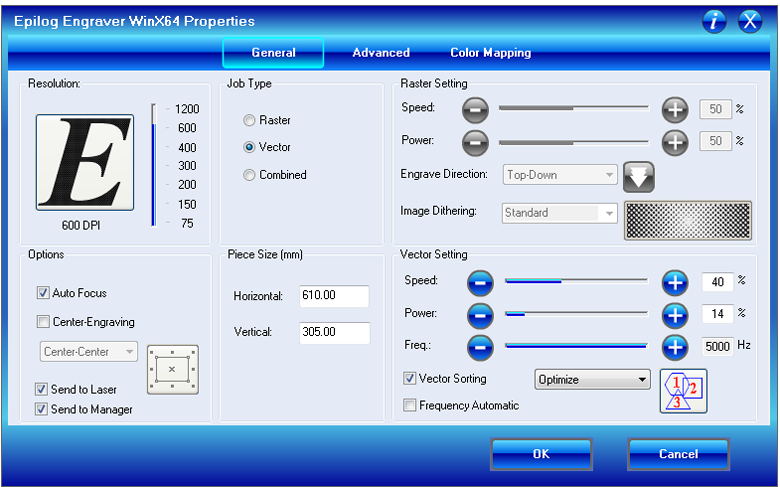Viewport: 780px width, 487px height.
Task: Enable the Frequency Automatic checkbox
Action: (409, 405)
